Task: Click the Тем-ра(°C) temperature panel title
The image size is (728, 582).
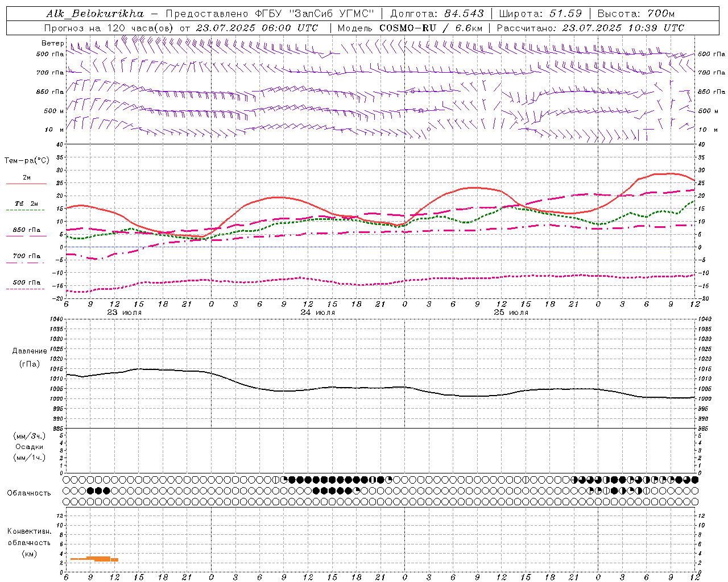Action: (27, 161)
